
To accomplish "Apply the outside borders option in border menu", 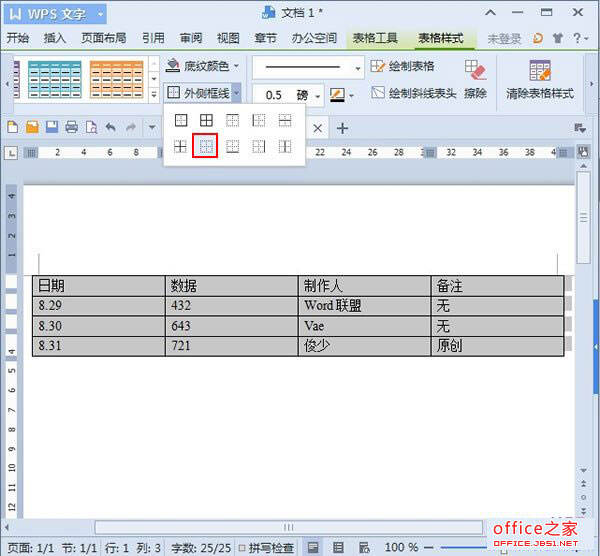I will pos(181,121).
